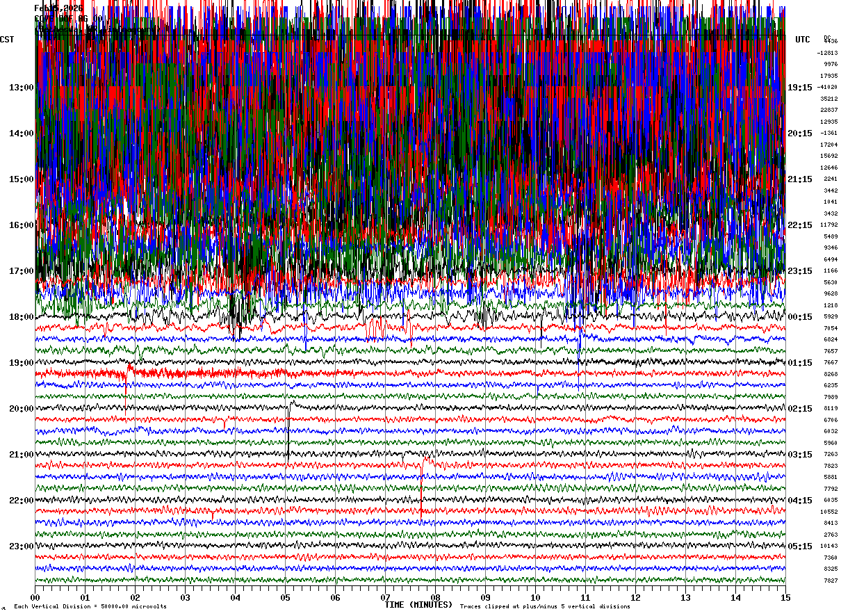Viewport: 841px width, 616px height.
Task: Click the UTC timezone label
Action: click(x=803, y=40)
